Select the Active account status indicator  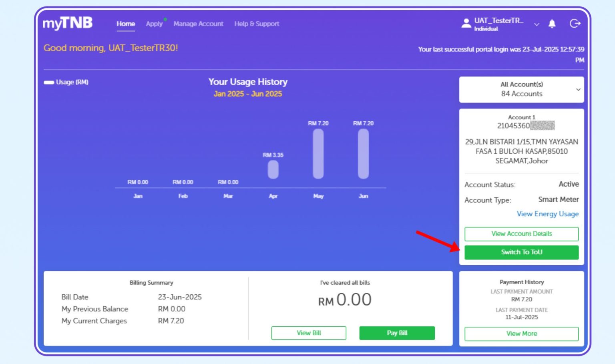click(x=569, y=184)
